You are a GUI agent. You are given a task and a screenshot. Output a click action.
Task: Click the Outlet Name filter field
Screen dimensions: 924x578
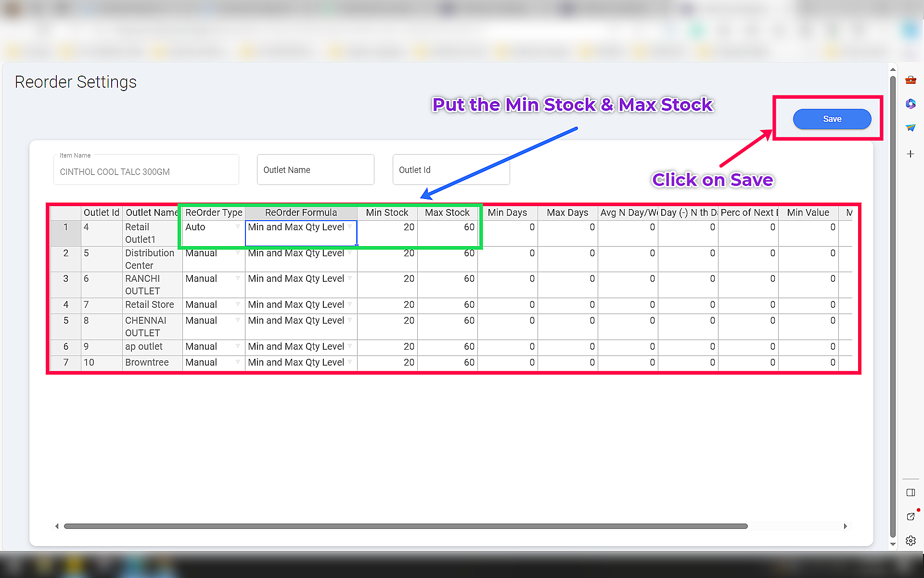[315, 170]
